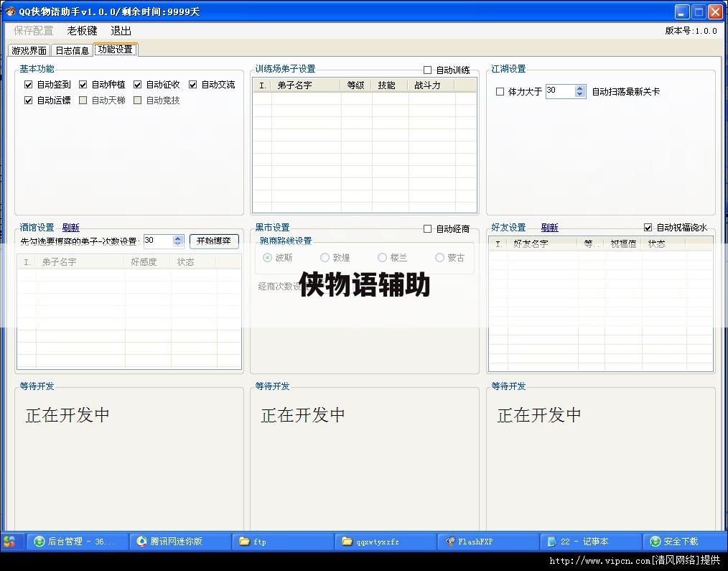728x571 pixels.
Task: Select the 楼兰 trade route radio button
Action: click(x=382, y=257)
